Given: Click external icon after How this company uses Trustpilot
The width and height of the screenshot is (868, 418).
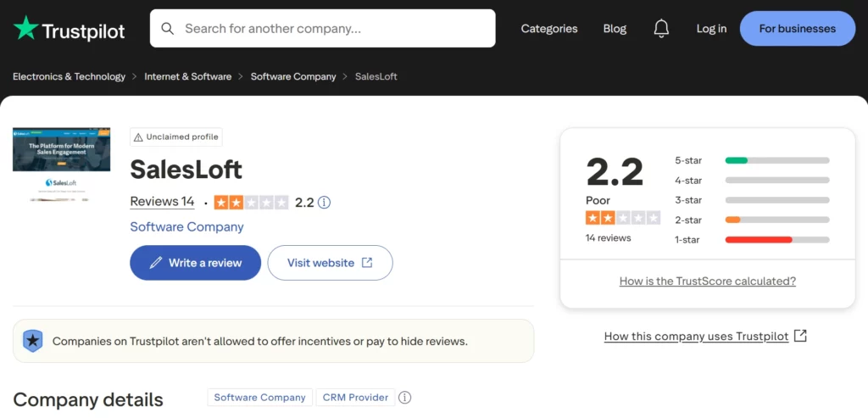Looking at the screenshot, I should [800, 336].
